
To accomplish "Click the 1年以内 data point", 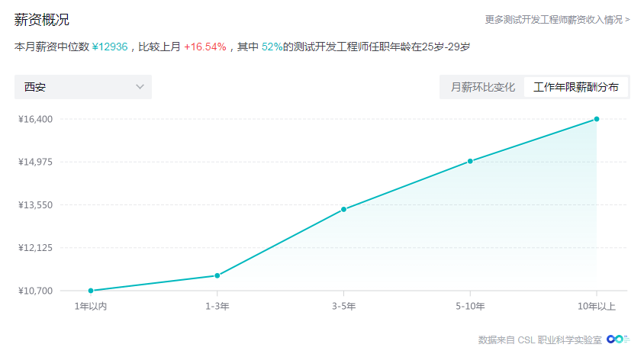I will (91, 291).
